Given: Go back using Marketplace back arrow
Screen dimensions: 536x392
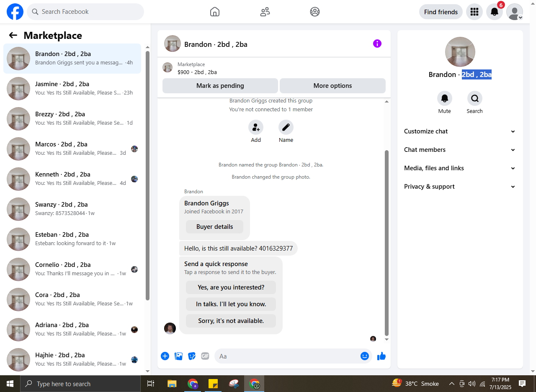Looking at the screenshot, I should click(x=13, y=36).
